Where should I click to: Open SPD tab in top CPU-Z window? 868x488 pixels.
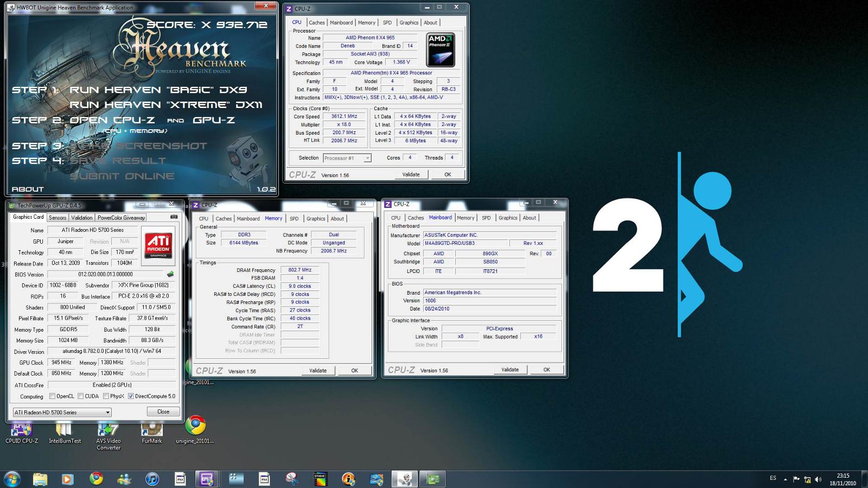(x=387, y=23)
